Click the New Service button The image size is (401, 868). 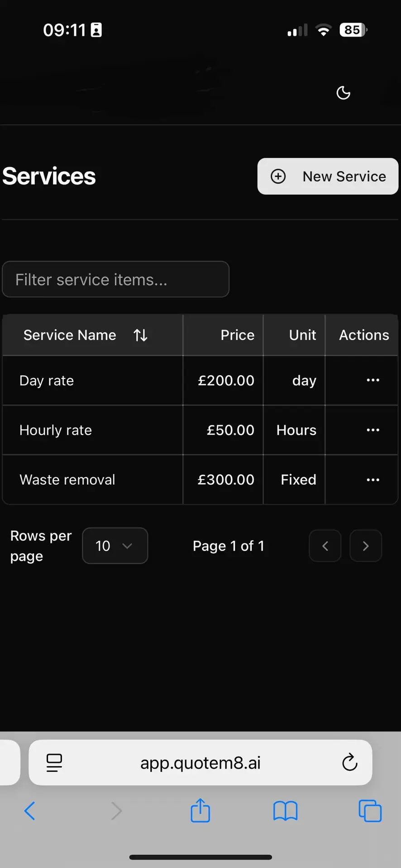328,176
